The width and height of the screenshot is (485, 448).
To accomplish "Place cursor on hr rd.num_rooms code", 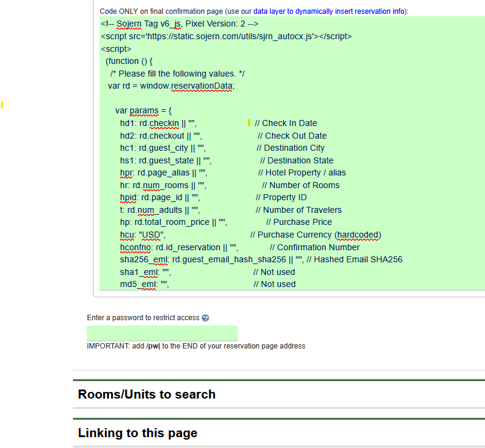I will tap(163, 185).
